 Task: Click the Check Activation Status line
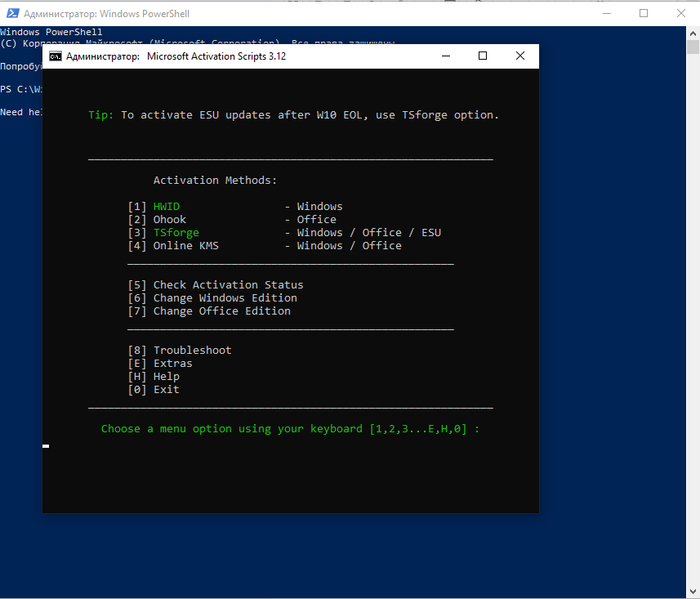(216, 285)
